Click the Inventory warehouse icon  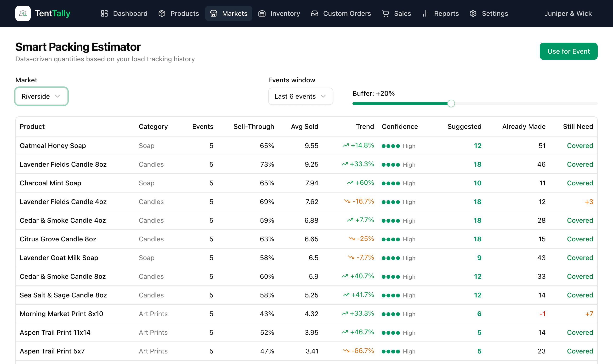point(262,13)
